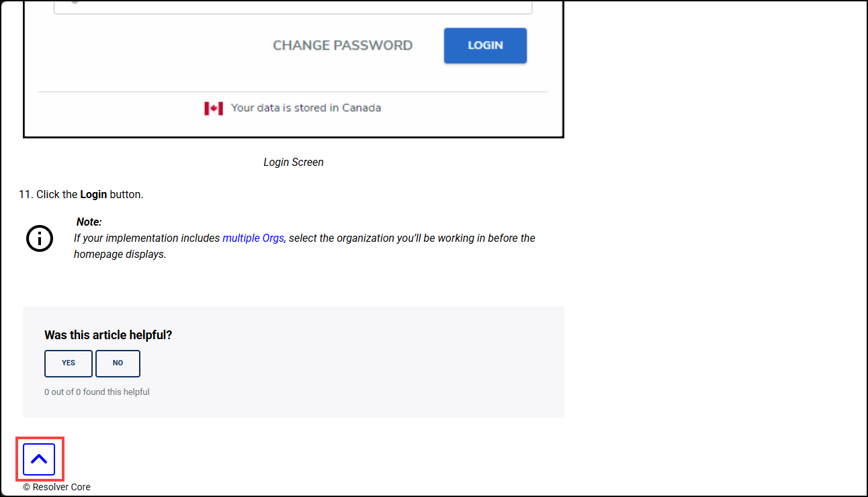Vote YES on article helpfulness

click(69, 363)
